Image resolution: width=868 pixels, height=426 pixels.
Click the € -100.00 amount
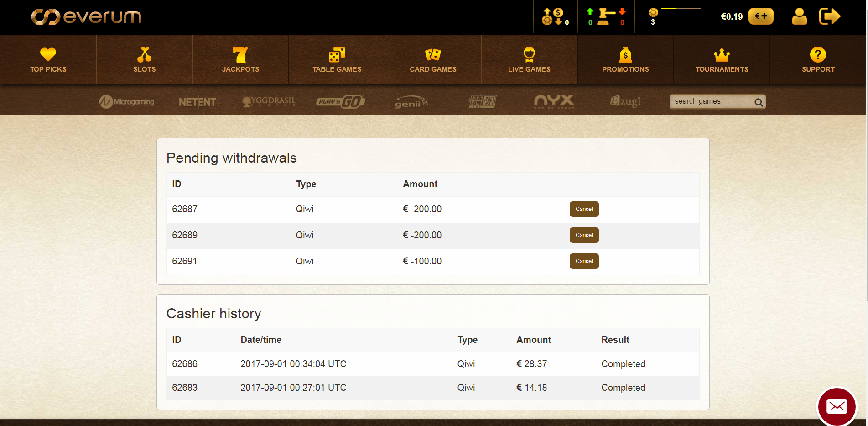[x=422, y=261]
